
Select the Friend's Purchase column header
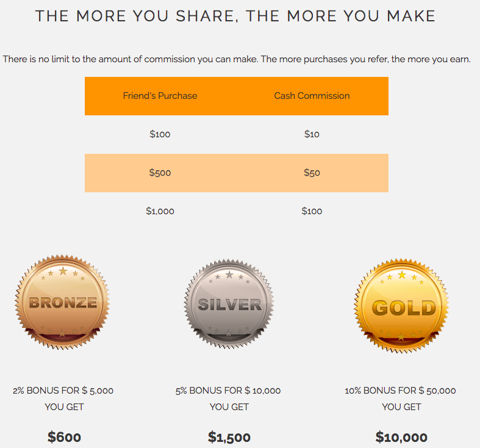point(160,96)
